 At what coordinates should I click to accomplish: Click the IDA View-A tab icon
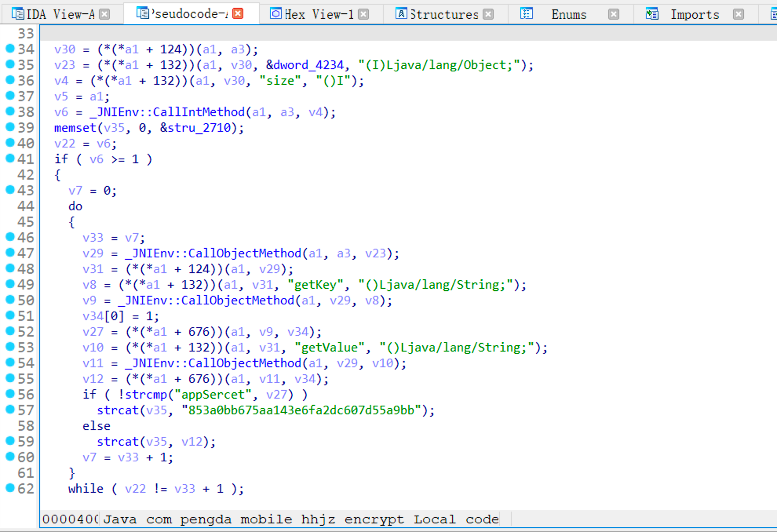point(17,14)
